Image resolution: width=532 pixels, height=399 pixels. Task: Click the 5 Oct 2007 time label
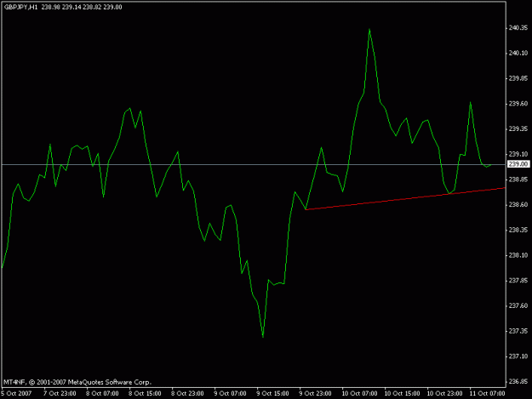point(16,393)
